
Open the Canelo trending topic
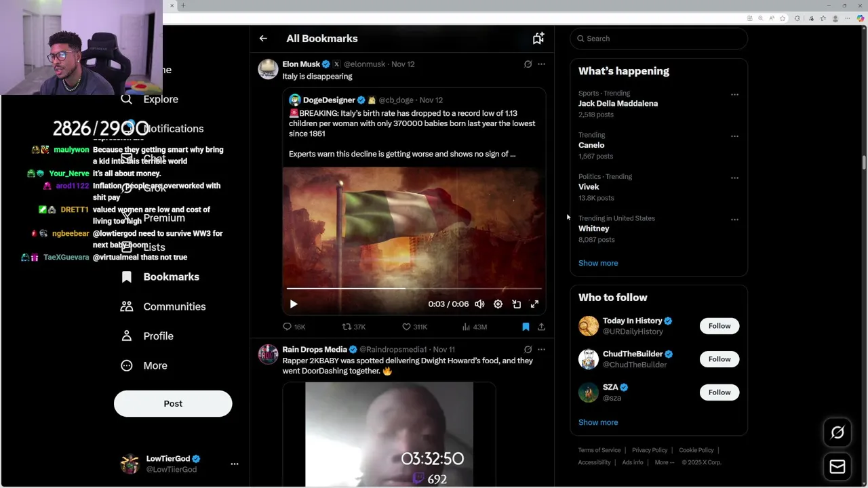tap(591, 145)
